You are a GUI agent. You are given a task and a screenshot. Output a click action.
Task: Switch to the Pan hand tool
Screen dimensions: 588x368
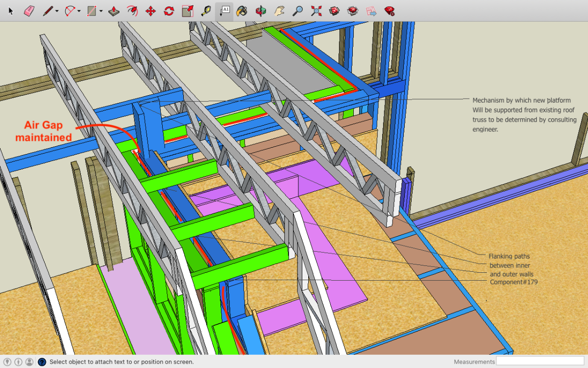279,10
